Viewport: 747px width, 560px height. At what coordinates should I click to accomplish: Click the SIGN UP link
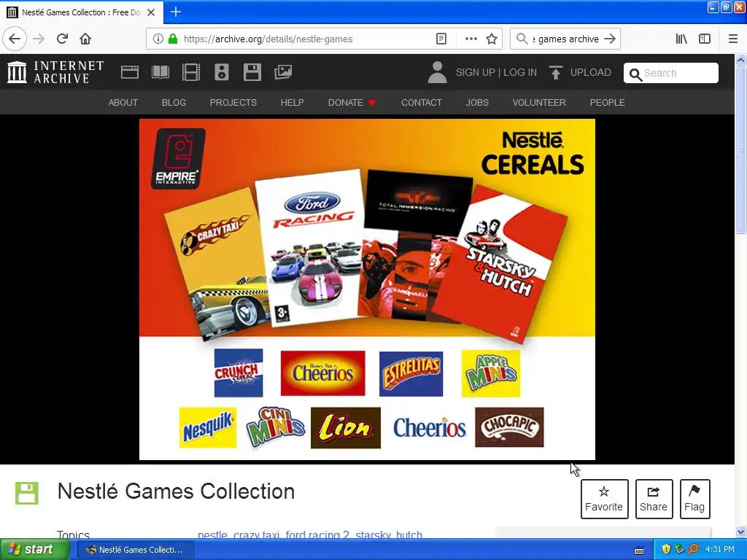[x=476, y=72]
